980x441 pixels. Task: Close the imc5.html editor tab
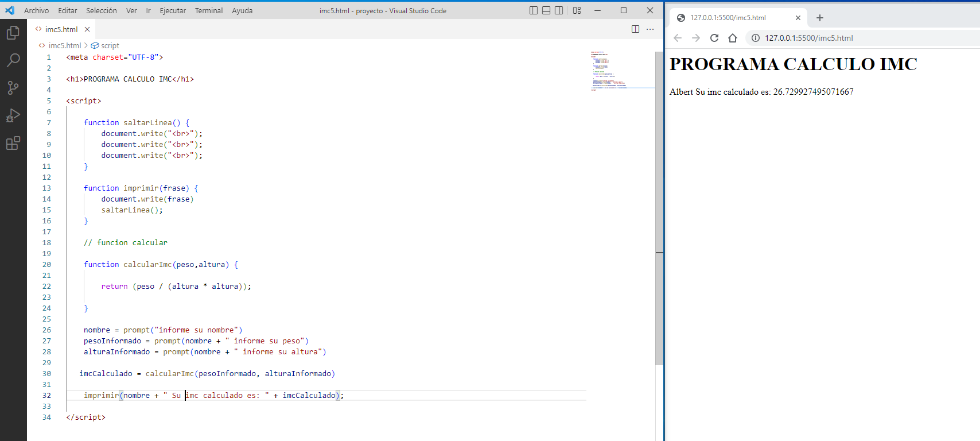[x=87, y=29]
